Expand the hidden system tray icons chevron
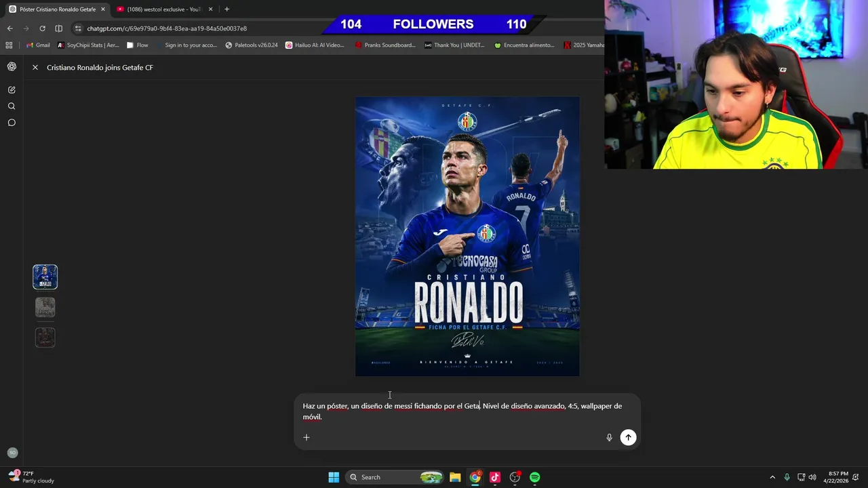Image resolution: width=868 pixels, height=488 pixels. 772,477
